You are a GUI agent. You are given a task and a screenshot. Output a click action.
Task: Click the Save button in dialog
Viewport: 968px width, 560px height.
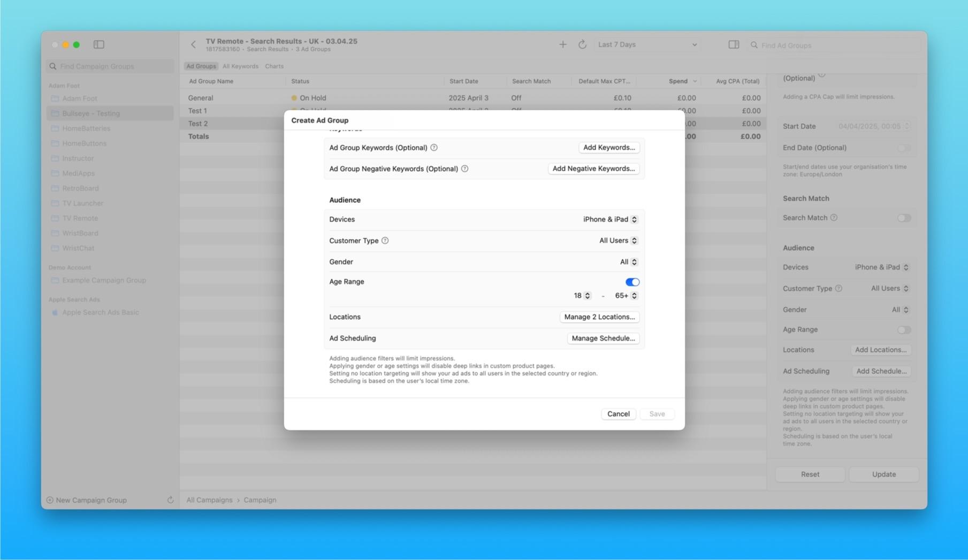(x=657, y=414)
